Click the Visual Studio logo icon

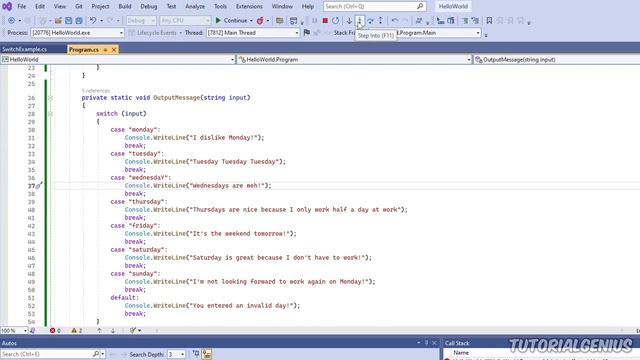coord(7,6)
